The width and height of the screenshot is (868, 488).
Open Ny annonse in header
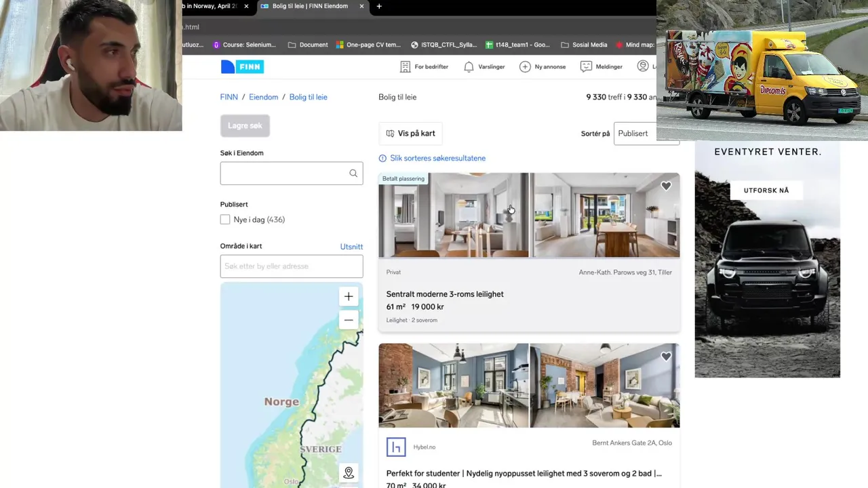(542, 66)
